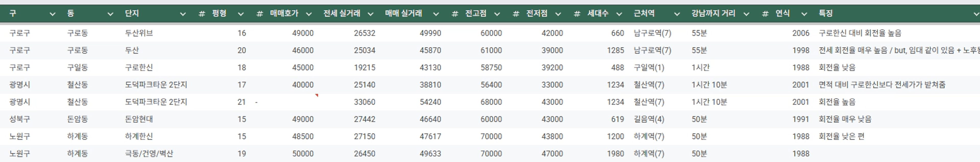Select the 매매 실거래 value 54240
The width and height of the screenshot is (980, 162).
tap(430, 102)
